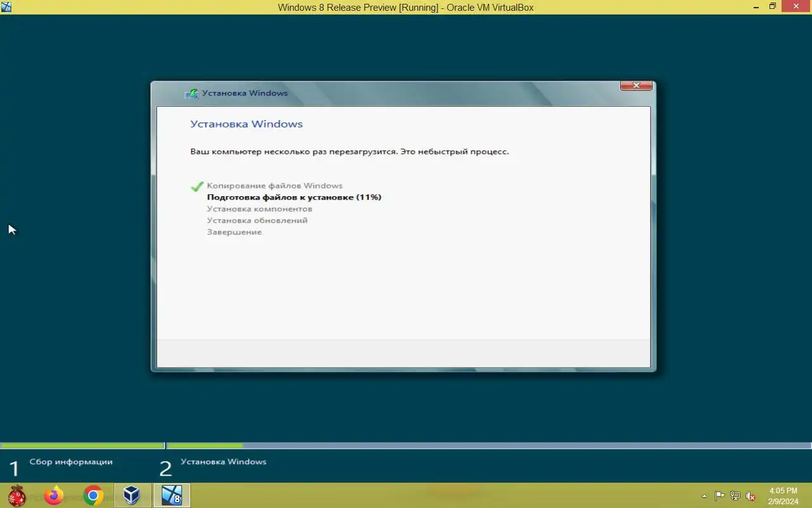Click the VirtualBox window title text
Screen dimensions: 812x508
(x=406, y=8)
